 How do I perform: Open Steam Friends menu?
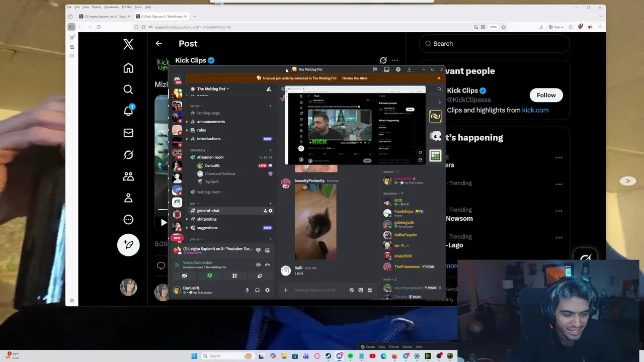point(393,347)
